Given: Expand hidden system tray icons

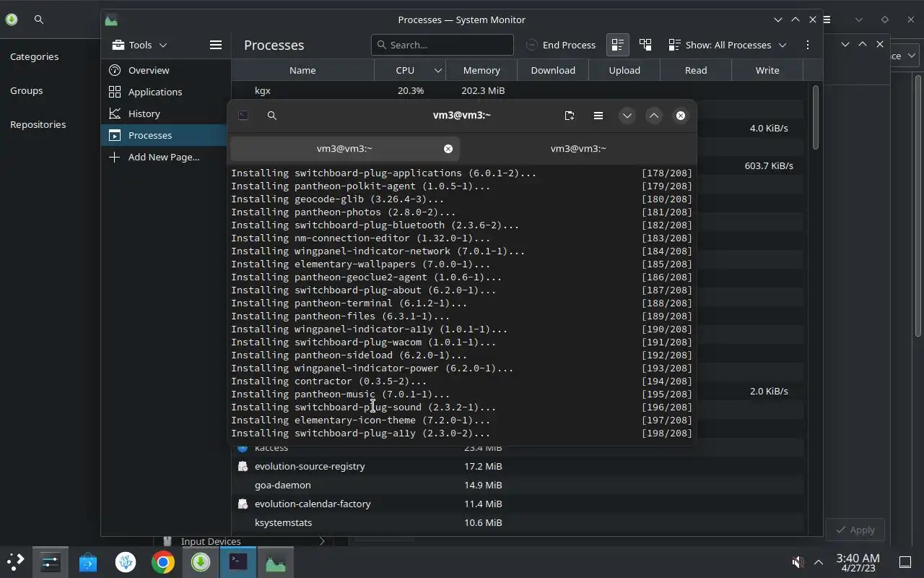Looking at the screenshot, I should [819, 562].
